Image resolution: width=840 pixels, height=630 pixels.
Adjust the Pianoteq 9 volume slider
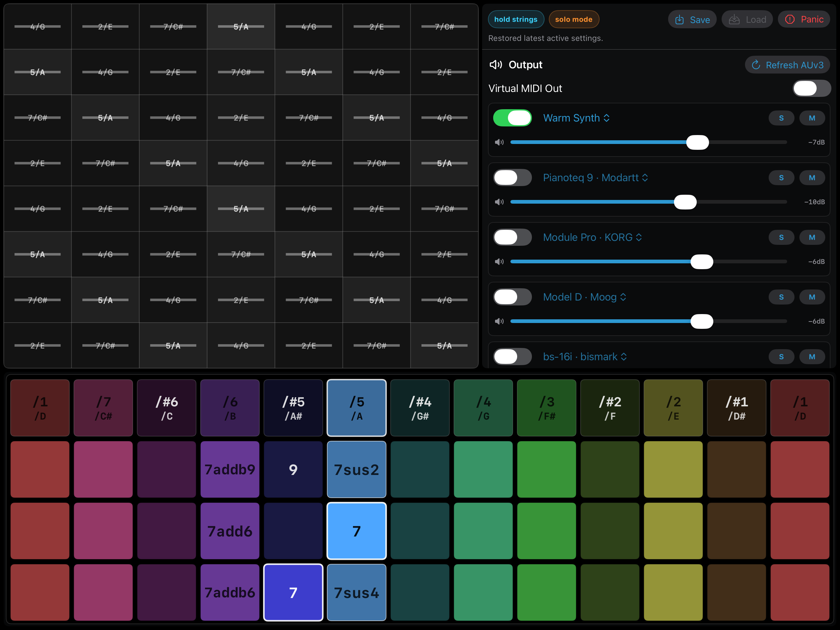[x=649, y=202]
